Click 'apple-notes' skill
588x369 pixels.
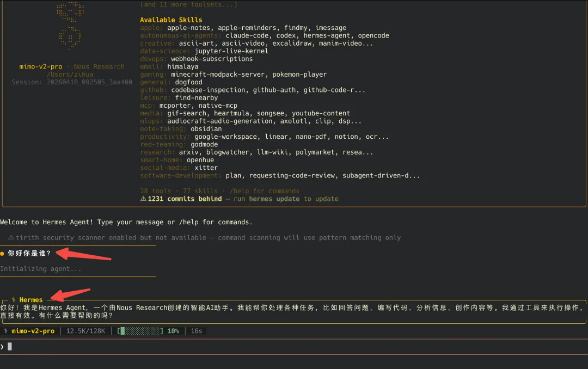[188, 28]
